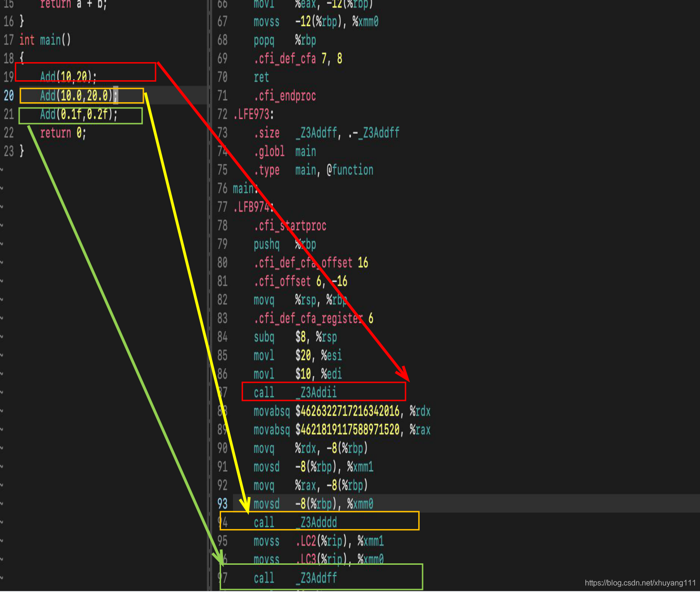Click '.cfi_def_cfa_register 6' directive
Image resolution: width=700 pixels, height=592 pixels.
pyautogui.click(x=314, y=318)
